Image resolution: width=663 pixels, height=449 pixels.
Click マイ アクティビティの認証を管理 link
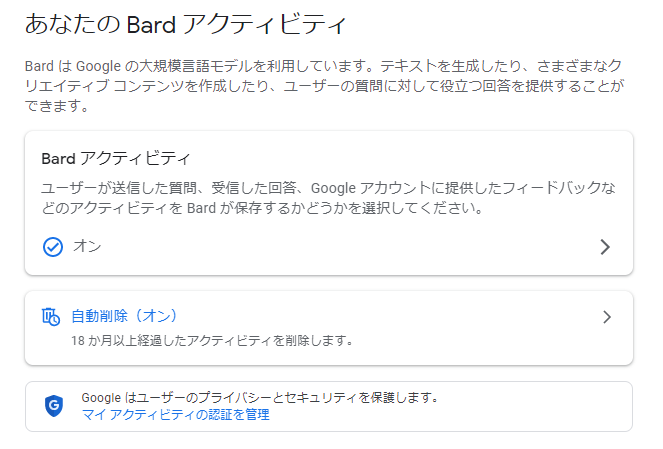pyautogui.click(x=175, y=414)
